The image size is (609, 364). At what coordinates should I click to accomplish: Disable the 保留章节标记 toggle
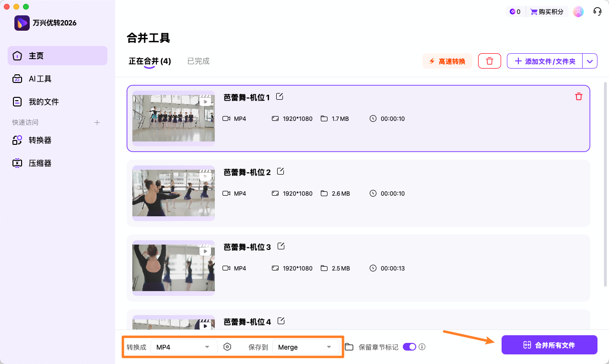[409, 346]
